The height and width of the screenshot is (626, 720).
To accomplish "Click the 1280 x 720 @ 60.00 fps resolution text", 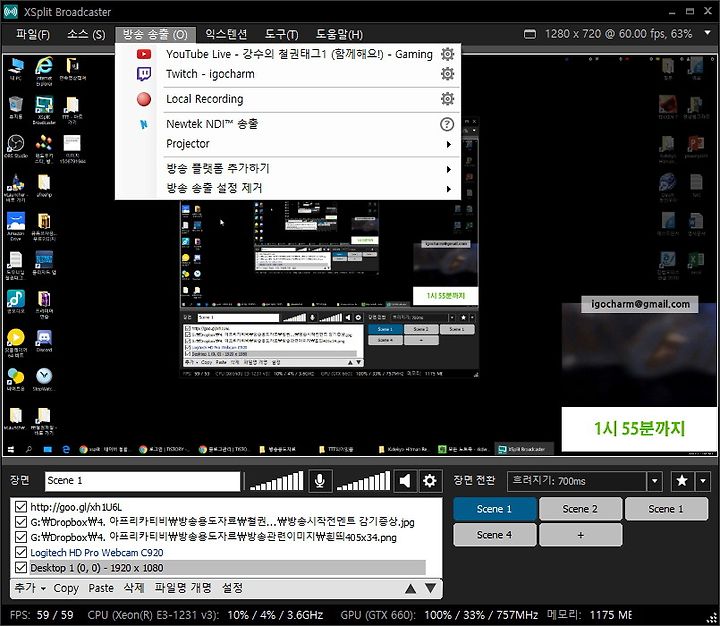I will [x=618, y=34].
